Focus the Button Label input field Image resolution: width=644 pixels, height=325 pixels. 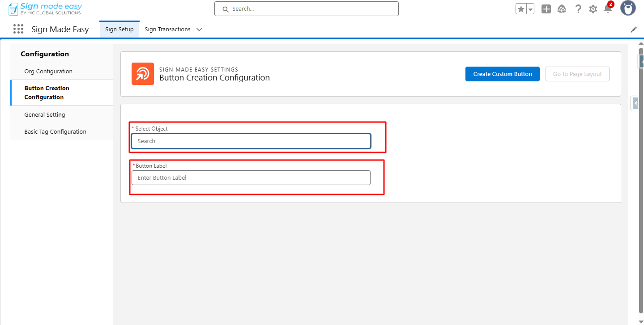[x=251, y=177]
